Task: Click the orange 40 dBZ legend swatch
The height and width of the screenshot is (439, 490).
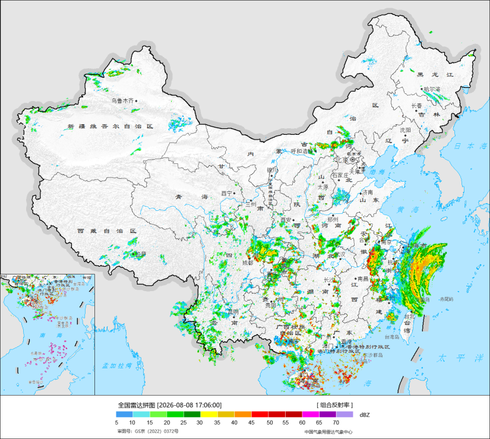Action: coord(243,414)
